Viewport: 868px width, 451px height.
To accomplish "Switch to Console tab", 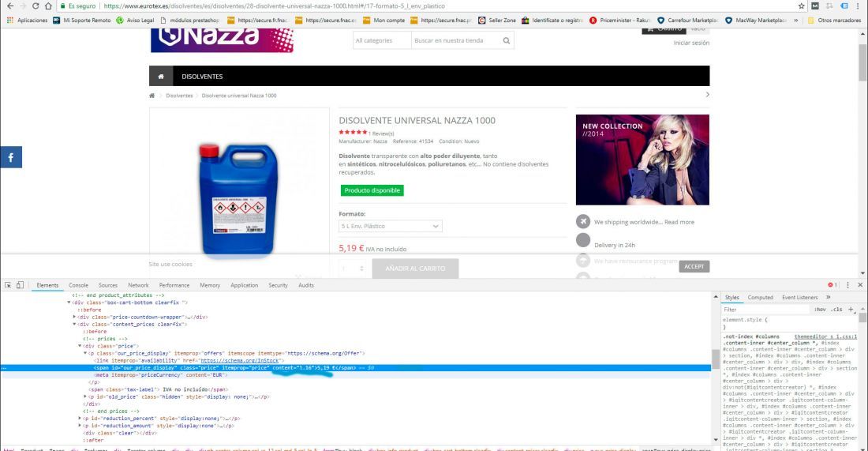I will click(x=78, y=285).
